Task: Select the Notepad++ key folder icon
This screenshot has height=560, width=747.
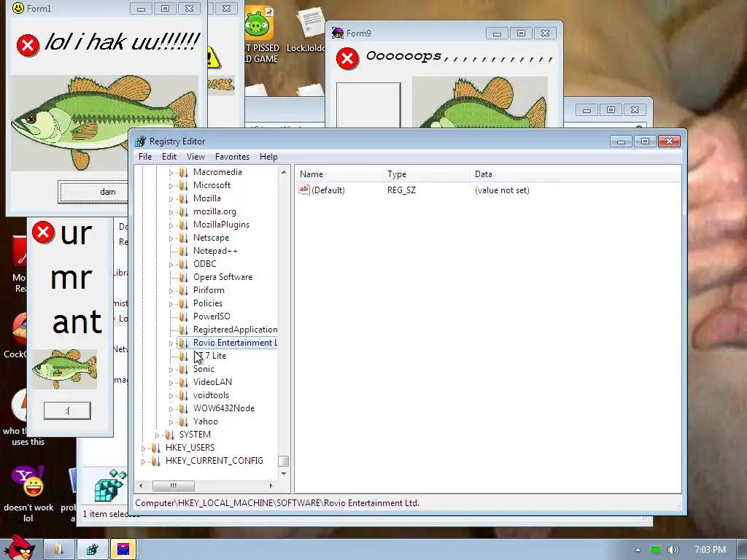Action: (183, 251)
